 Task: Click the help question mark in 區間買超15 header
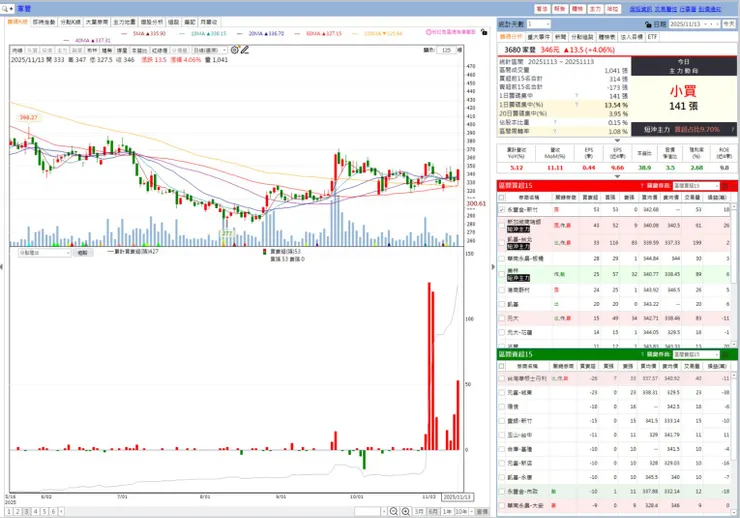pos(642,186)
